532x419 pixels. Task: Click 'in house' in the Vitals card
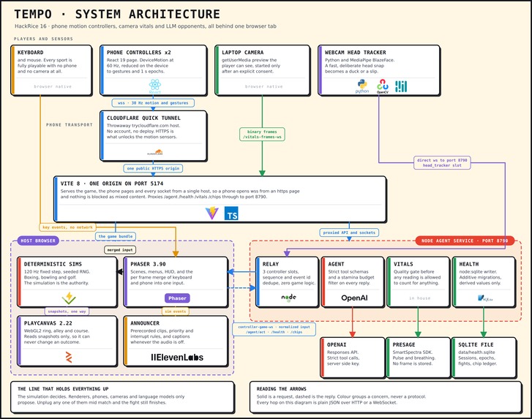[420, 298]
